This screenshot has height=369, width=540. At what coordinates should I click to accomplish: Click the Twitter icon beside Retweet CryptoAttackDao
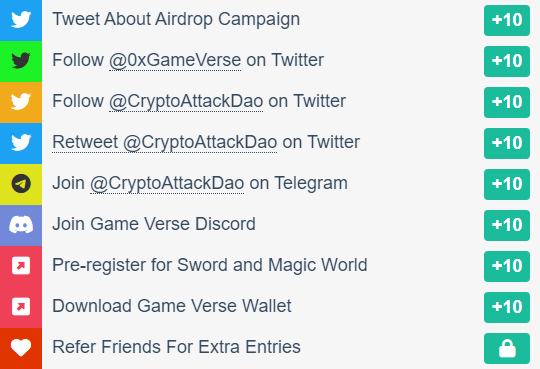tap(21, 143)
